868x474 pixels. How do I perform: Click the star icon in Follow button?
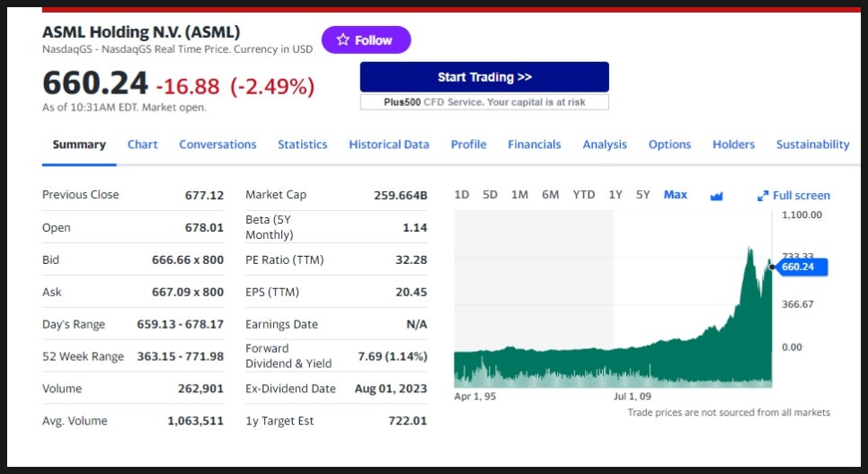(x=343, y=39)
